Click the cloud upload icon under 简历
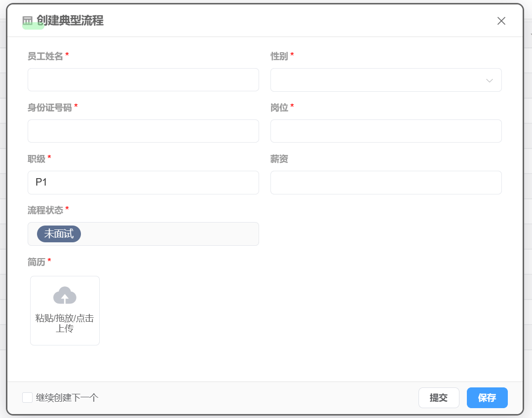Viewport: 532px width, 418px height. click(65, 295)
